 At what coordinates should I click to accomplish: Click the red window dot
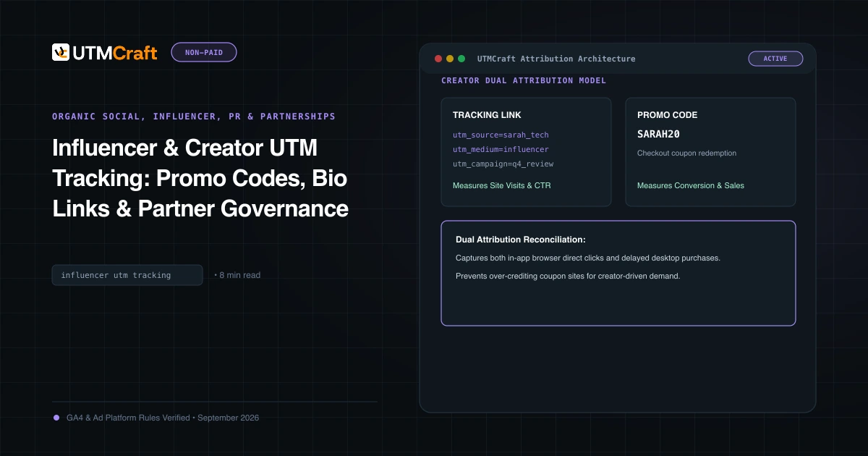(438, 59)
